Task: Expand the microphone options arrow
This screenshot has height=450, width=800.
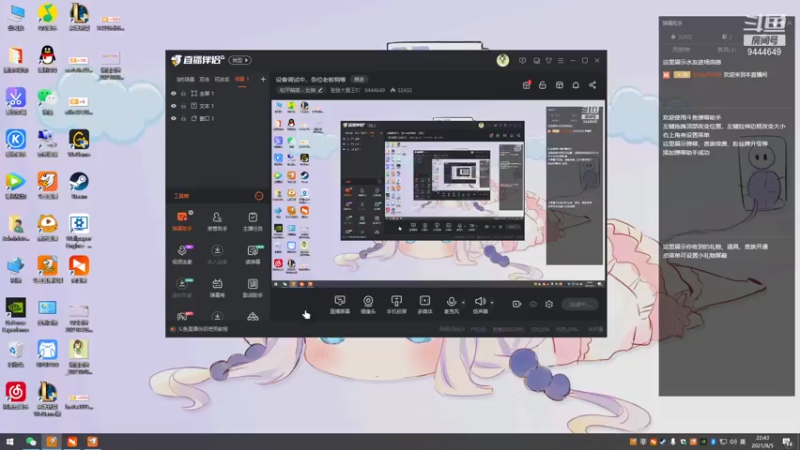Action: [x=463, y=302]
